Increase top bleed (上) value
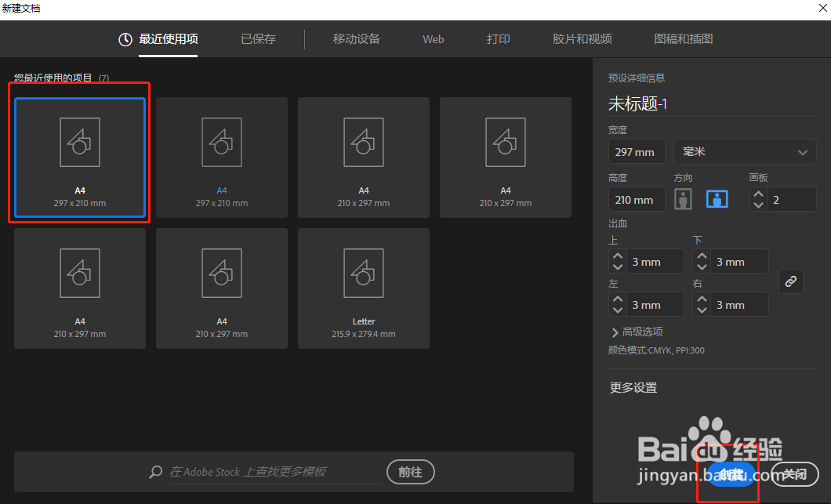Image resolution: width=831 pixels, height=504 pixels. tap(618, 256)
